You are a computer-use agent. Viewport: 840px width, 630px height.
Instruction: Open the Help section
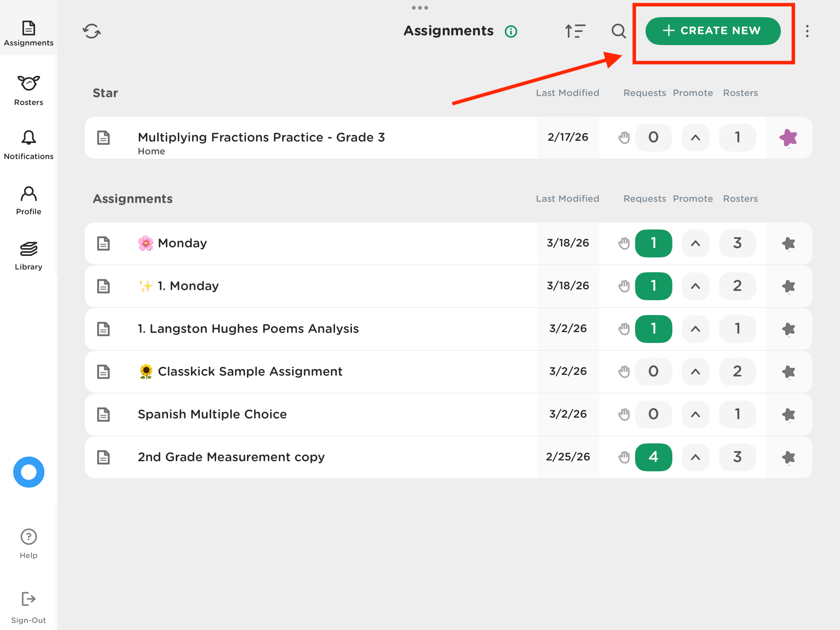(x=28, y=544)
